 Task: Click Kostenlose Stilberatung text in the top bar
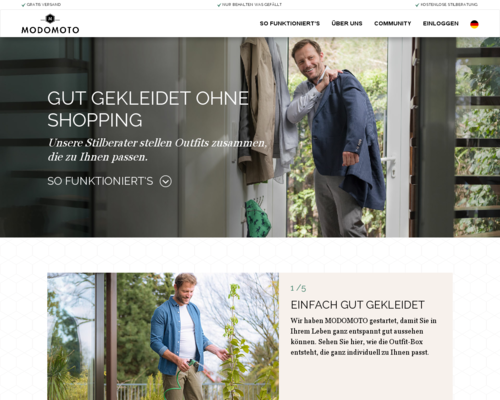(449, 5)
